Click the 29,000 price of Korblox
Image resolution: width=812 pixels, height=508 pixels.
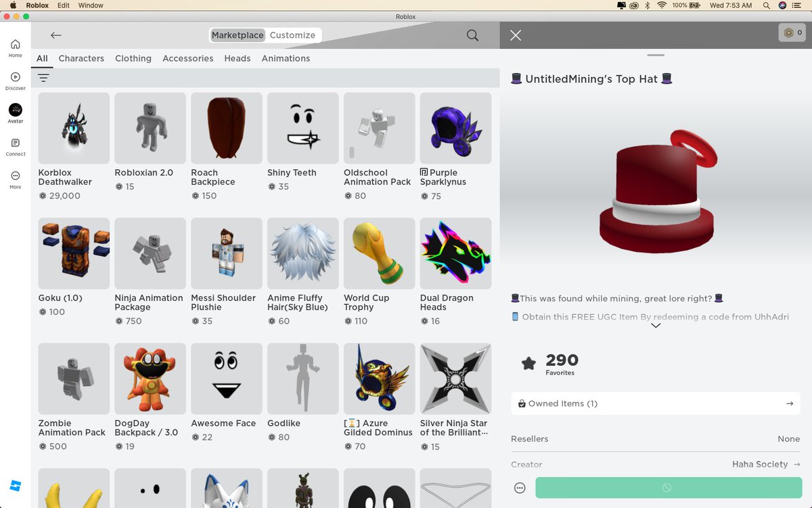60,196
